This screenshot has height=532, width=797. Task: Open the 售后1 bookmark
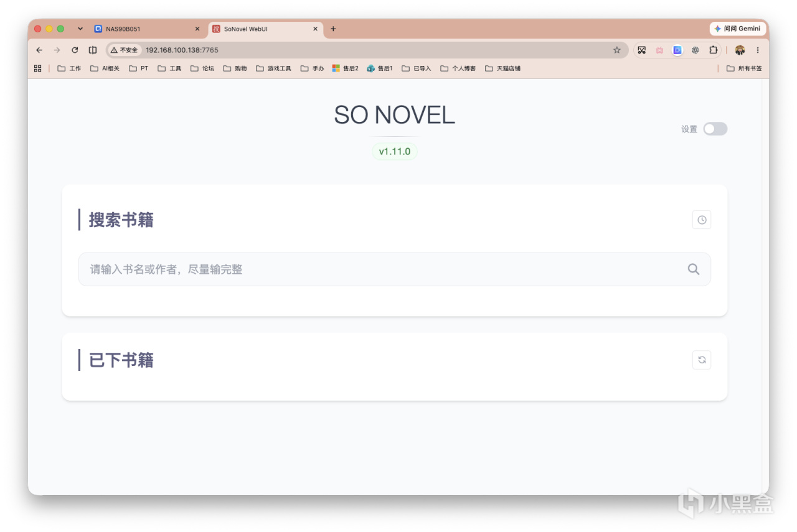[x=380, y=68]
